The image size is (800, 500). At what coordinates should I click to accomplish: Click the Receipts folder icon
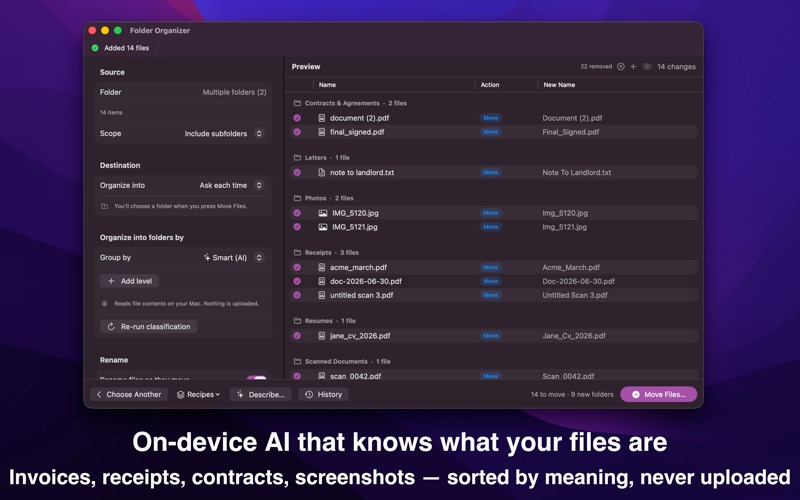click(297, 253)
